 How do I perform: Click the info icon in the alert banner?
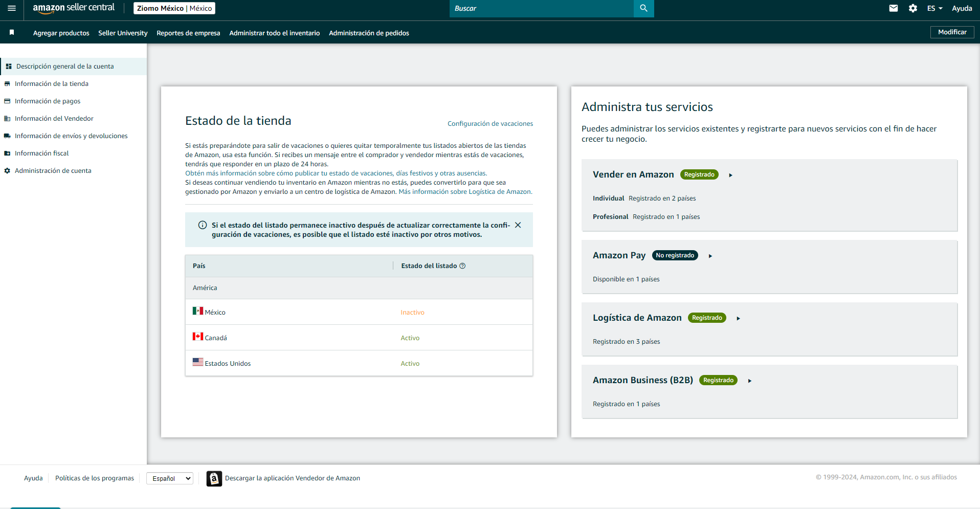click(203, 225)
